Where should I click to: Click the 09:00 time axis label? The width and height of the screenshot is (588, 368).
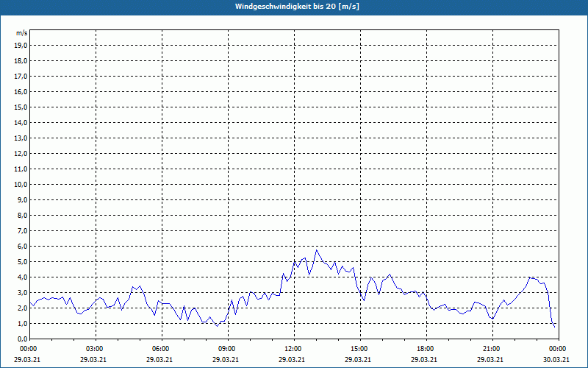(226, 349)
